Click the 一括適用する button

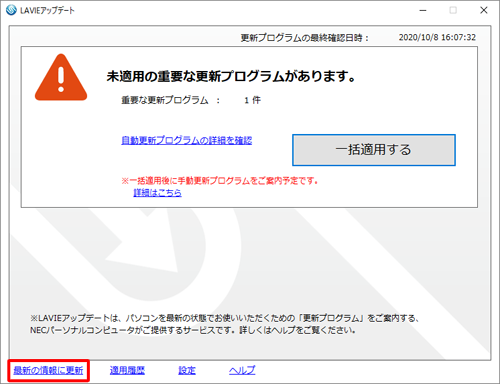(374, 150)
